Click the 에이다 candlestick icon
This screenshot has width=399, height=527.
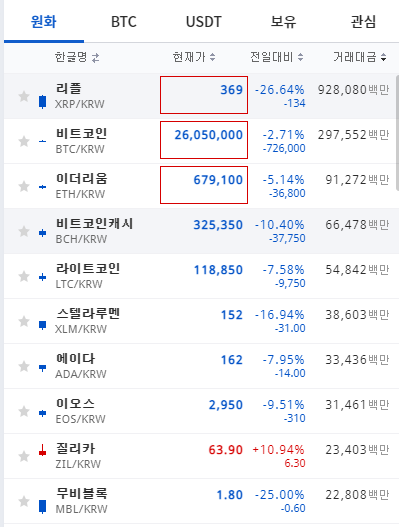[42, 368]
